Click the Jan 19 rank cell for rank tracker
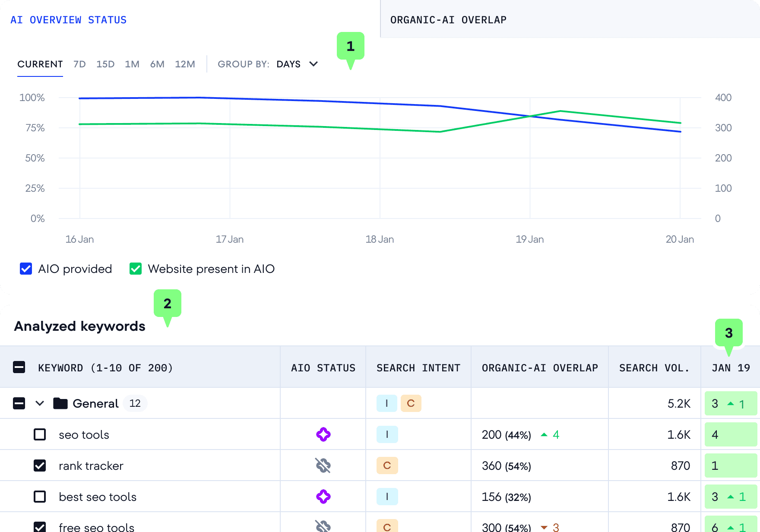 click(x=730, y=465)
